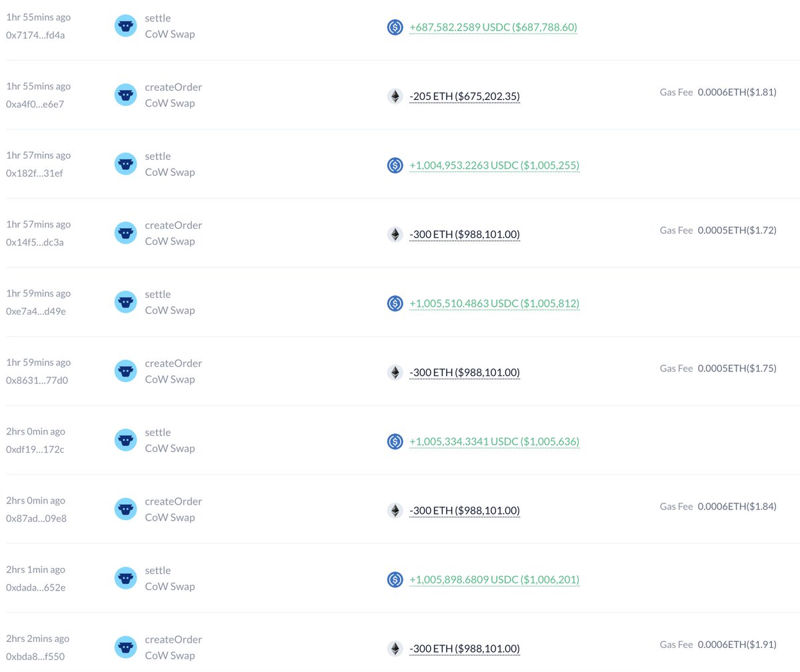Click the CoW Swap icon in the 0x8631...77d0 row
The width and height of the screenshot is (800, 672).
click(x=125, y=371)
